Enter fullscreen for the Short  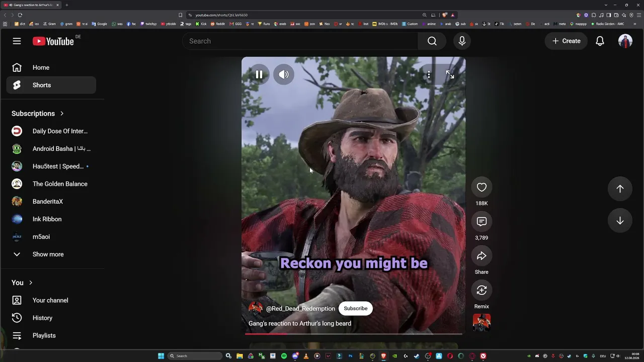point(450,74)
